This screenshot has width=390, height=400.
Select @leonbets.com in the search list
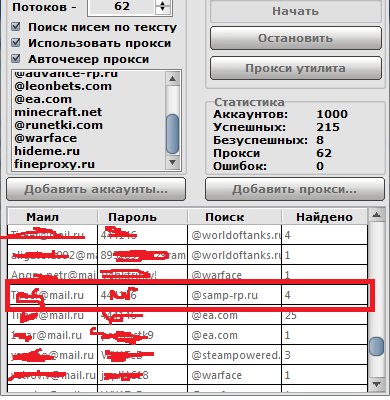pos(63,86)
